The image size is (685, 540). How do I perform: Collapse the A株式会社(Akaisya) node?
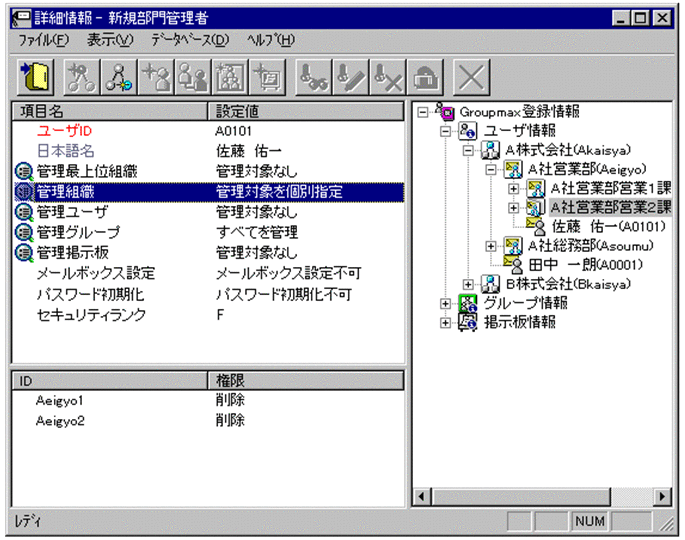468,150
